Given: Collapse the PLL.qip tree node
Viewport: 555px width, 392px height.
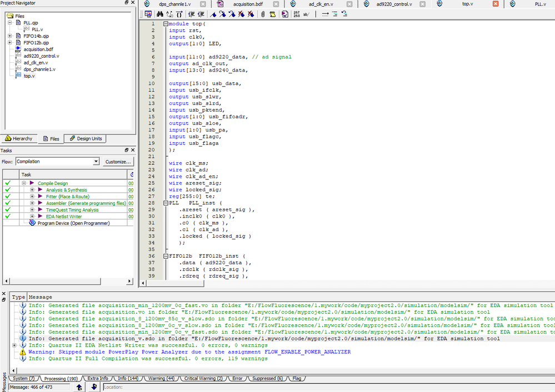Looking at the screenshot, I should [x=10, y=23].
